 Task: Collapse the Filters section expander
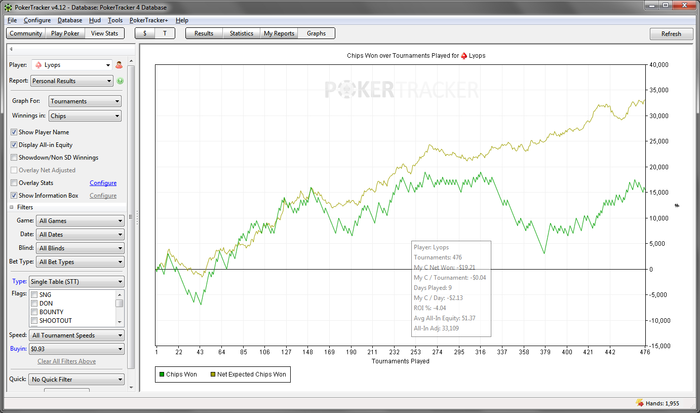pyautogui.click(x=12, y=208)
